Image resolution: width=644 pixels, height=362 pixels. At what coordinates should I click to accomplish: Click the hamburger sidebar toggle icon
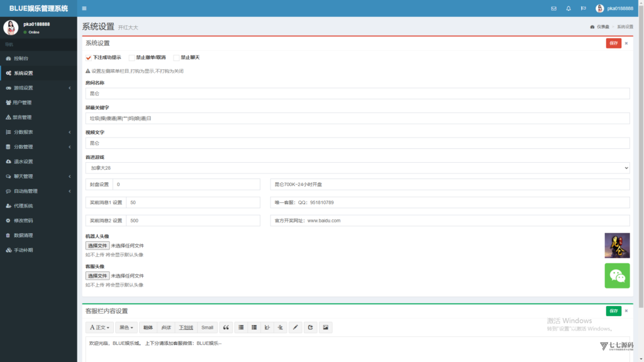click(85, 8)
